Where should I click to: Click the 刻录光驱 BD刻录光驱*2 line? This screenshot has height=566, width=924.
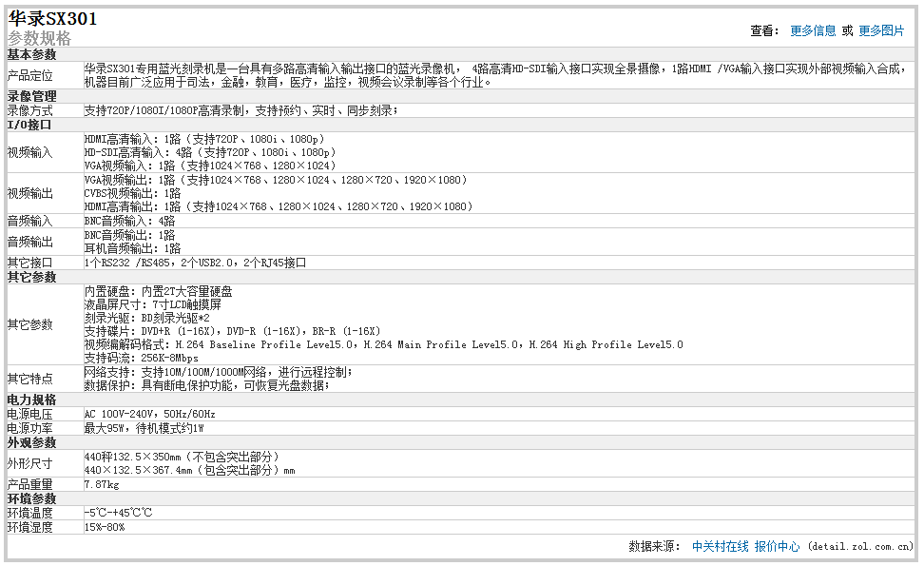coord(147,318)
